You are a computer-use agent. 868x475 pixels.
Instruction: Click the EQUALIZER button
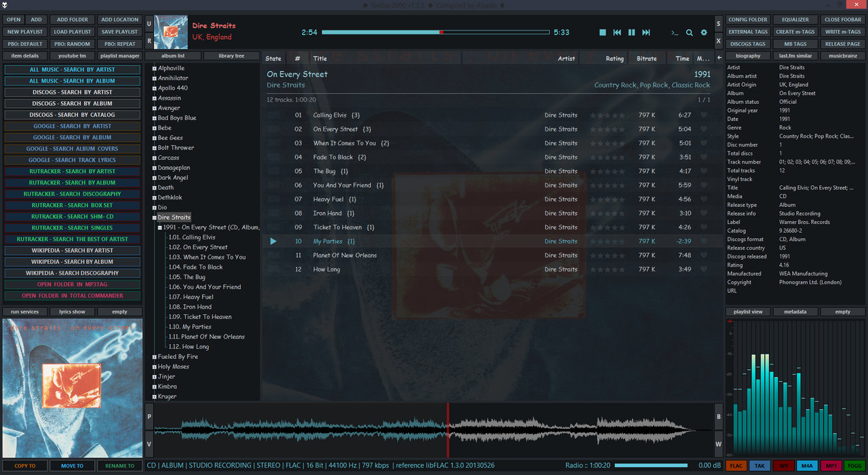coord(795,20)
